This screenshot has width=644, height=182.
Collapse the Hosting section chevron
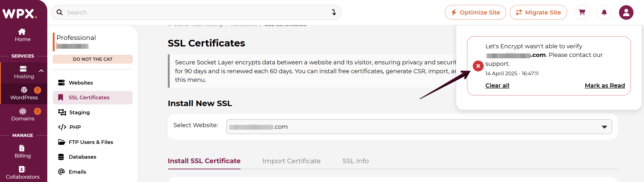click(x=41, y=71)
